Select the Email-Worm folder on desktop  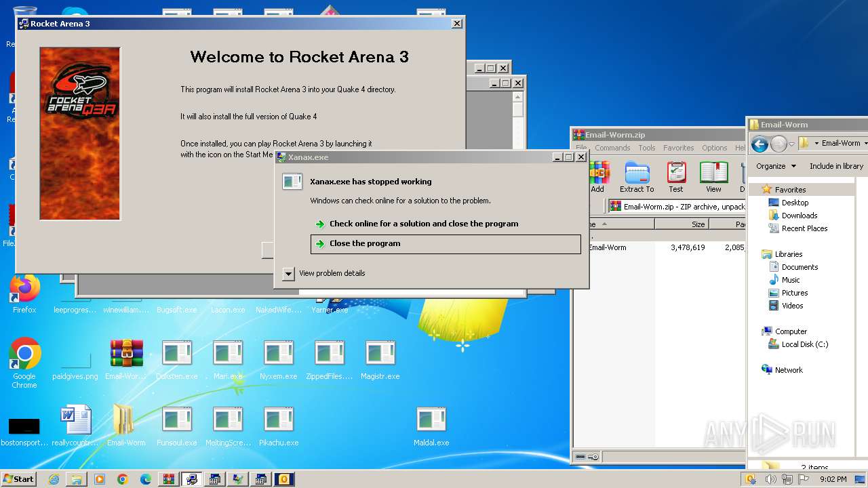click(x=126, y=426)
